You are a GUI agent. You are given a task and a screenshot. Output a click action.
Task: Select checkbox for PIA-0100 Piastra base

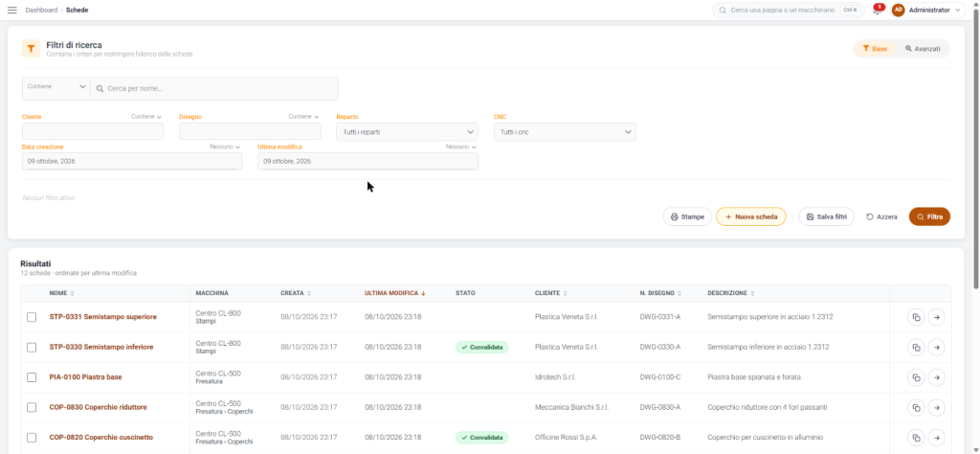point(32,377)
